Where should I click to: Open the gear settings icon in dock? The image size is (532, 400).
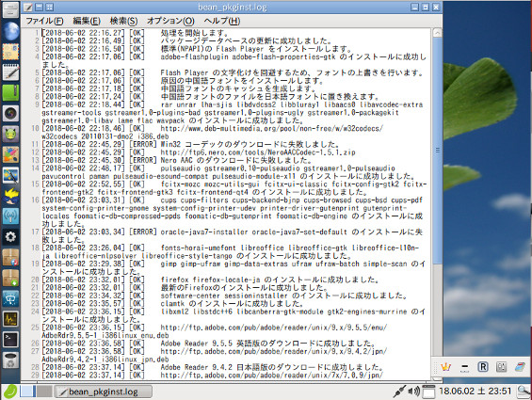pyautogui.click(x=11, y=236)
